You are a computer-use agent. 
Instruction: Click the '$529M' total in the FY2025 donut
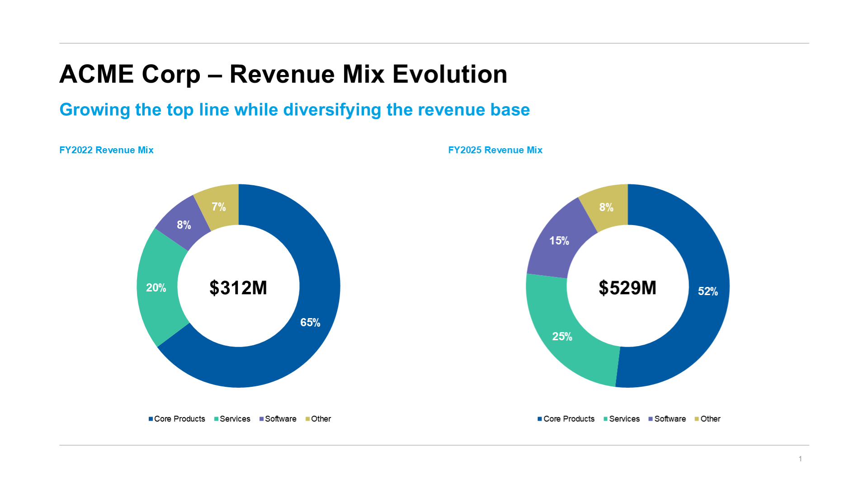pos(627,288)
